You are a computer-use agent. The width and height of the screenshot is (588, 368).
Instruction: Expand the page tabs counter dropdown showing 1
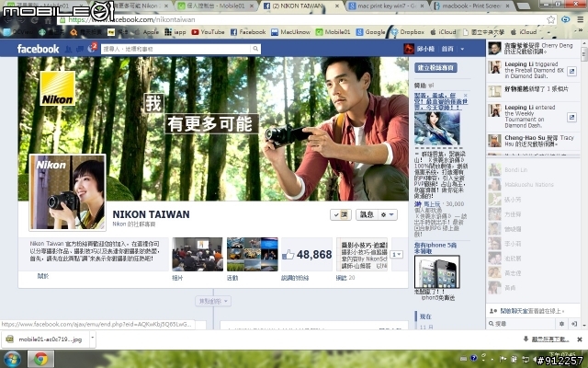[x=396, y=254]
